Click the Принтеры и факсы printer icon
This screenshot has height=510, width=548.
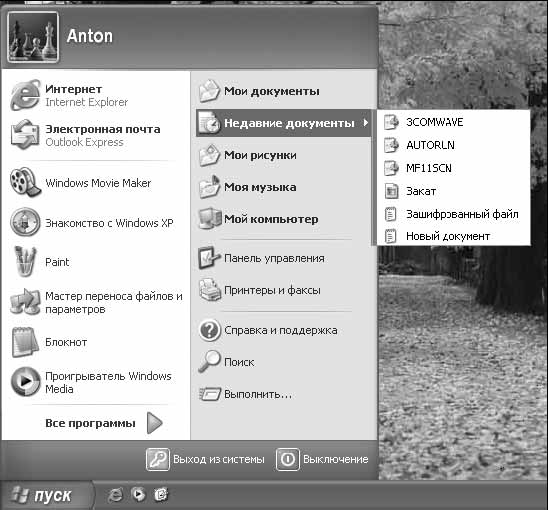tap(209, 290)
